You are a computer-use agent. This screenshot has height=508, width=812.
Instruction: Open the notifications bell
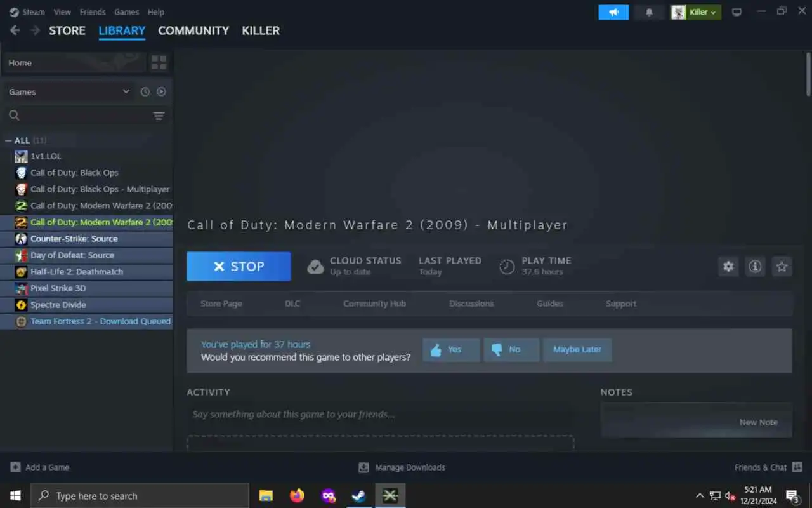649,12
